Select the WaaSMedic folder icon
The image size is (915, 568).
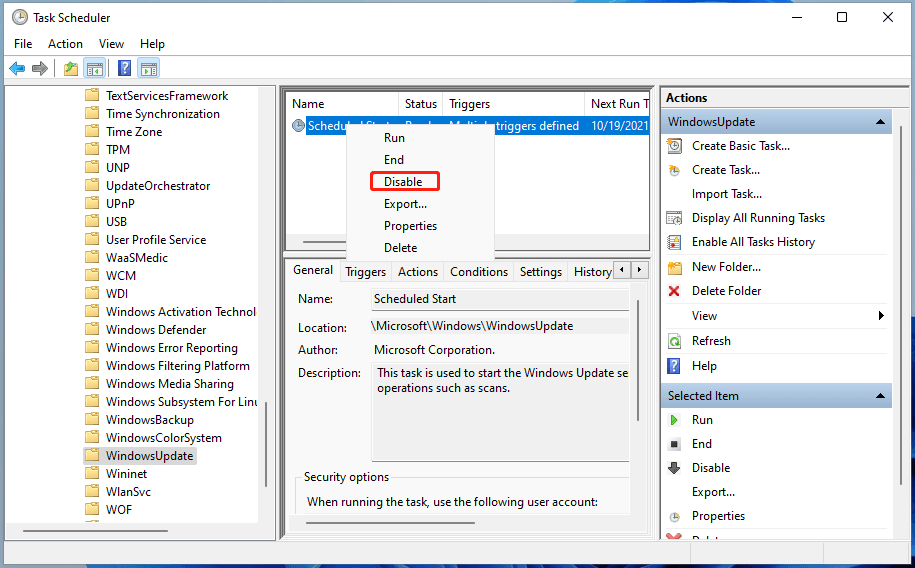pyautogui.click(x=92, y=257)
